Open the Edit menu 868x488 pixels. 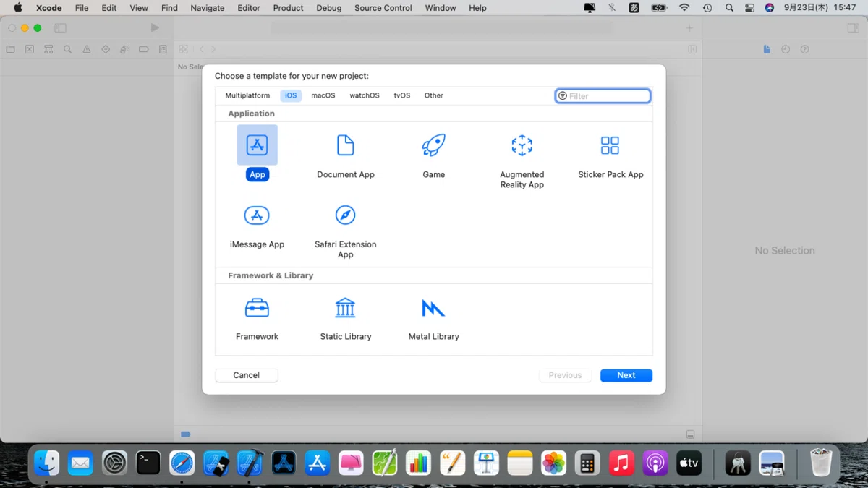tap(109, 8)
